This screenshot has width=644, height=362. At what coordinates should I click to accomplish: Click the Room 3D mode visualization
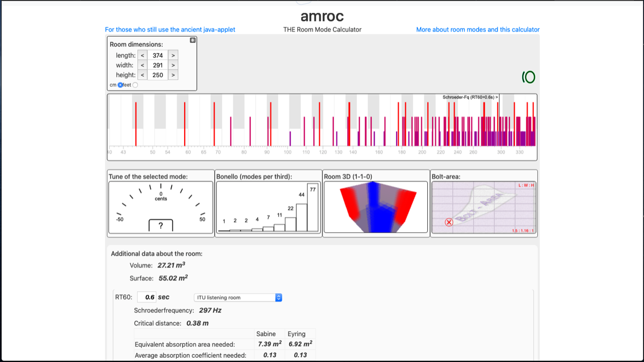(x=376, y=207)
